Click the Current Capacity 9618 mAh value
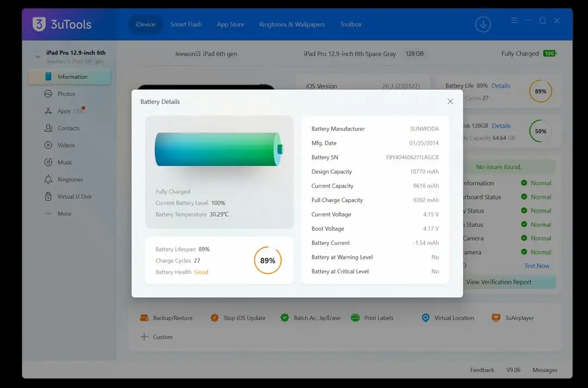This screenshot has height=388, width=588. pos(426,186)
